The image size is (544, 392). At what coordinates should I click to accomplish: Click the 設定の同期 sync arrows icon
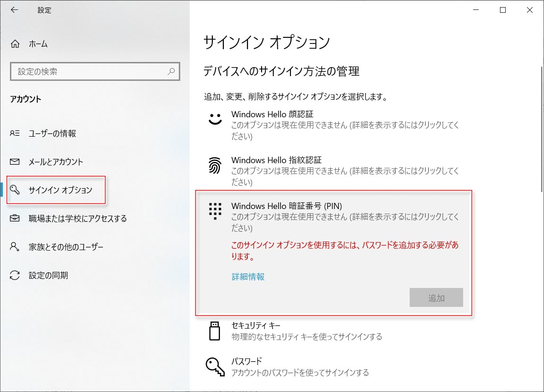[x=15, y=275]
